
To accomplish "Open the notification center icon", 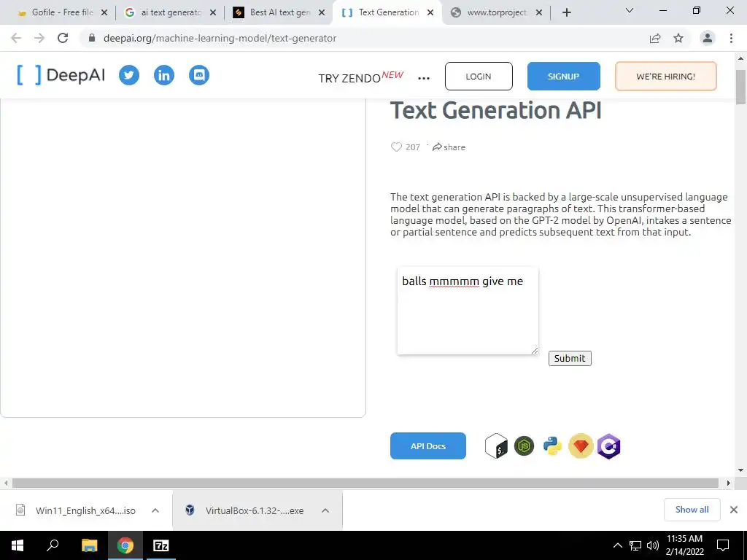I will pyautogui.click(x=723, y=545).
